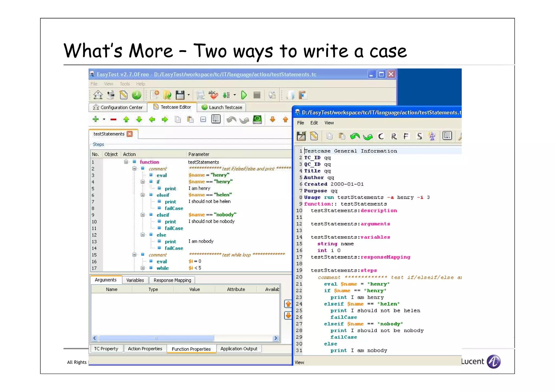Run the testcase with the green play icon
This screenshot has width=555, height=392.
[x=244, y=95]
